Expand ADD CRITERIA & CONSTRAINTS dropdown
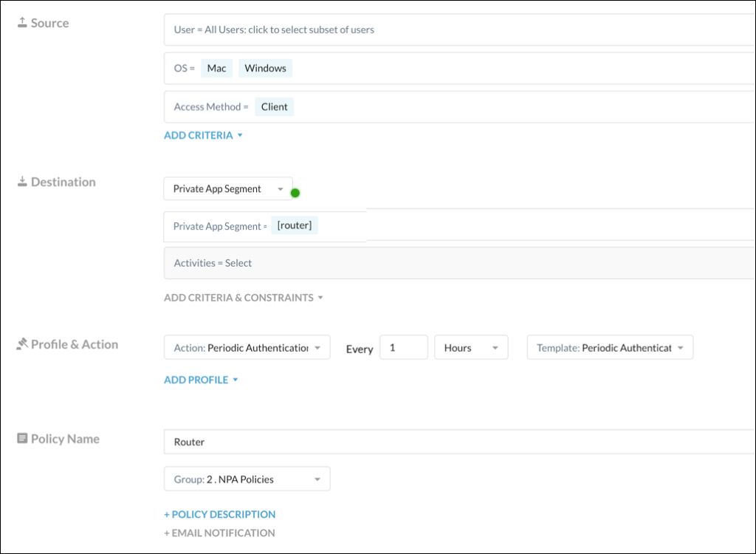 click(244, 297)
